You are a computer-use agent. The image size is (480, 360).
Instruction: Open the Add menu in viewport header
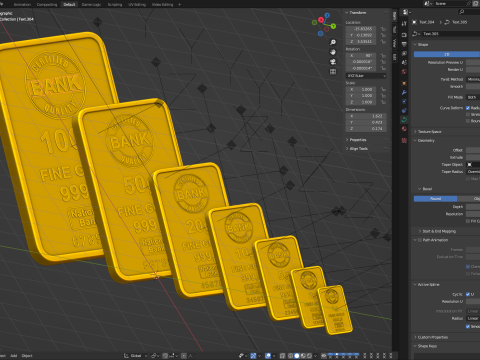(x=14, y=356)
